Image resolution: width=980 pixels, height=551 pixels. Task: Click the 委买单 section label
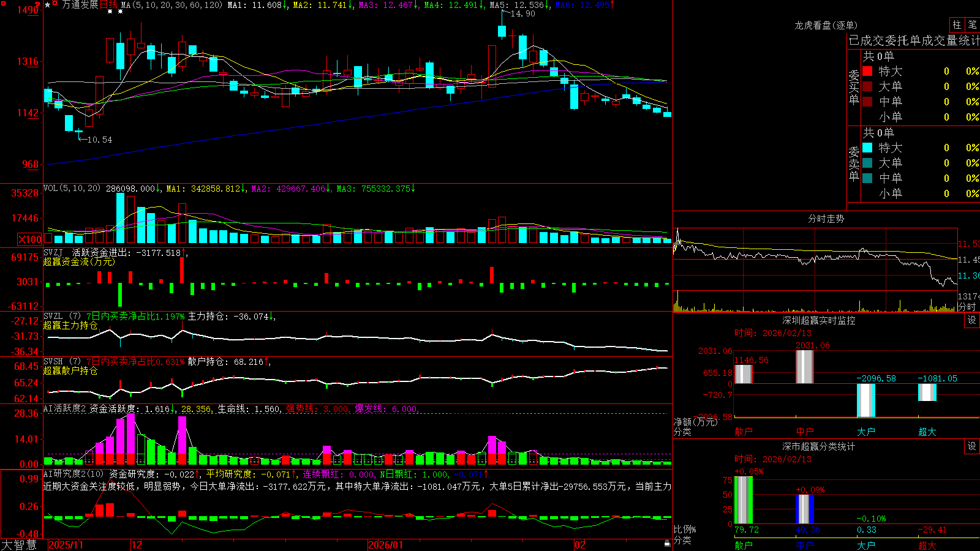coord(854,87)
